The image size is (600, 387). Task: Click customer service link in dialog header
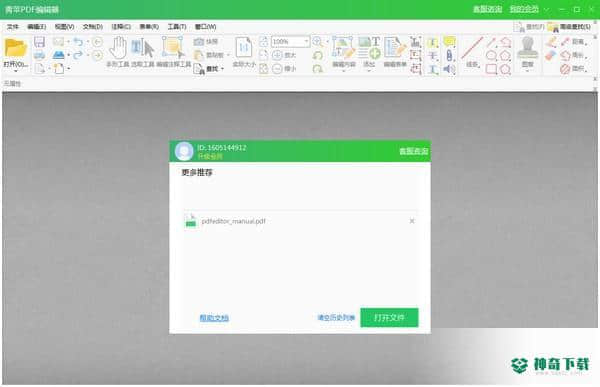[x=413, y=151]
